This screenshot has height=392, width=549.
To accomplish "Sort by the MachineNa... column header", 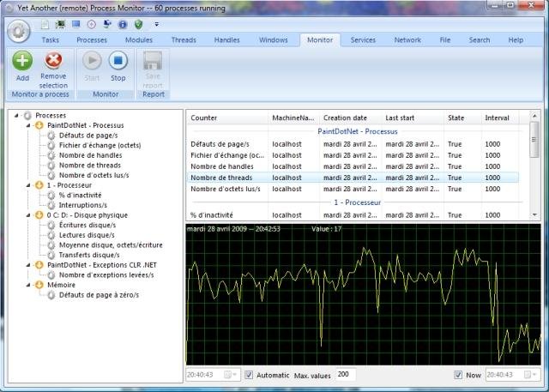I will coord(293,118).
